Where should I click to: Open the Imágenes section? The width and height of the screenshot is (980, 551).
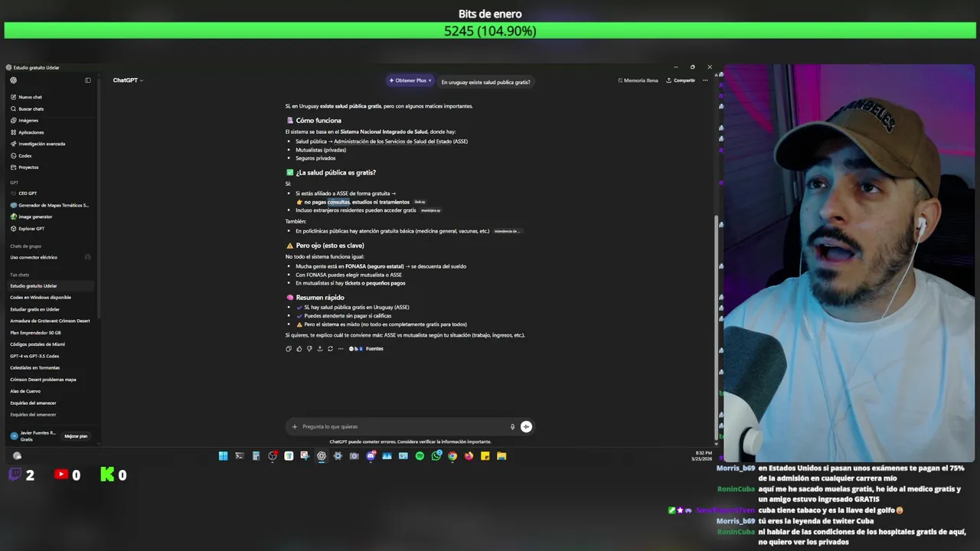[x=28, y=120]
